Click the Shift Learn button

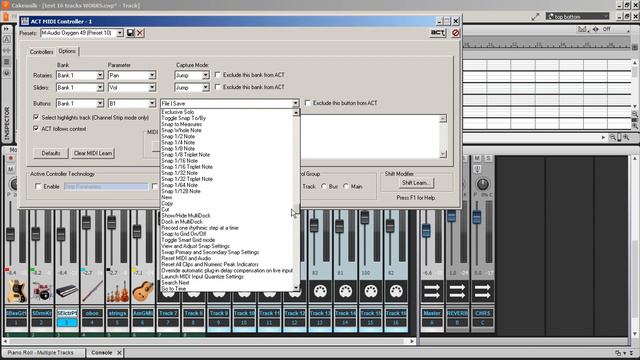pyautogui.click(x=415, y=182)
